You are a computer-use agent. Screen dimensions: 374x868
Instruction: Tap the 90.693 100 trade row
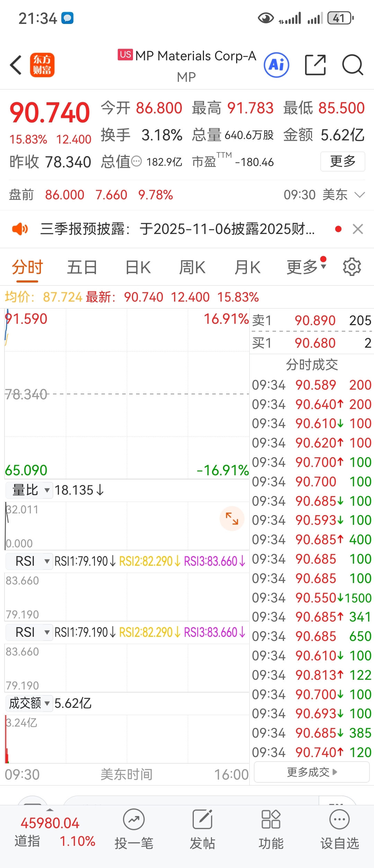312,713
